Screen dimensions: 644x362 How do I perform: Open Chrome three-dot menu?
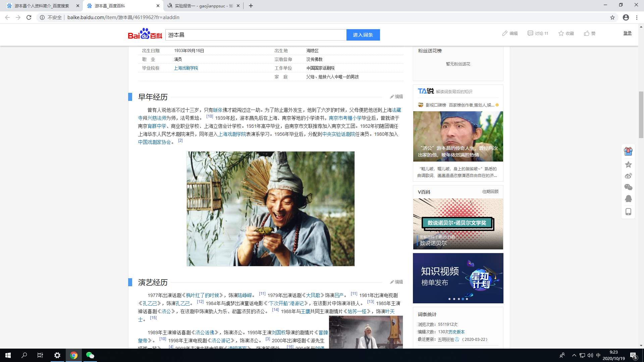click(637, 17)
